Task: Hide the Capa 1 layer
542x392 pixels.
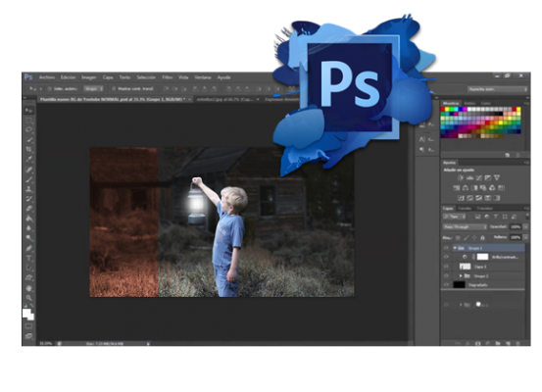Action: 446,267
